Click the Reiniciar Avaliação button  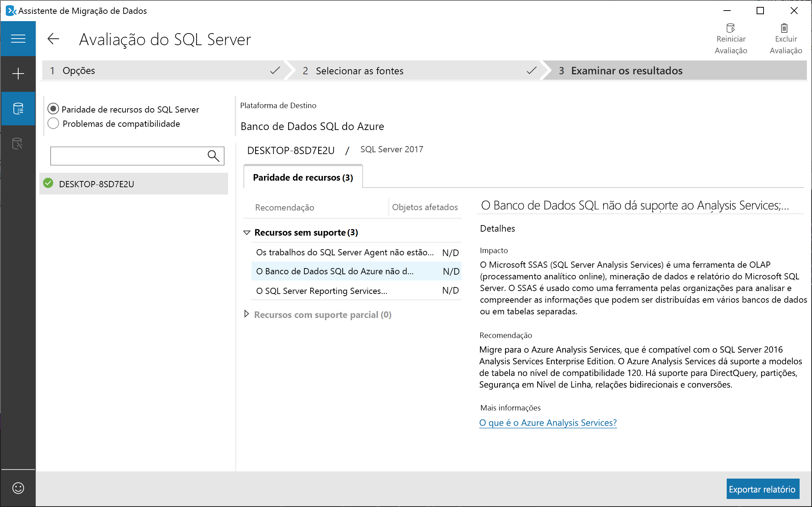point(731,39)
